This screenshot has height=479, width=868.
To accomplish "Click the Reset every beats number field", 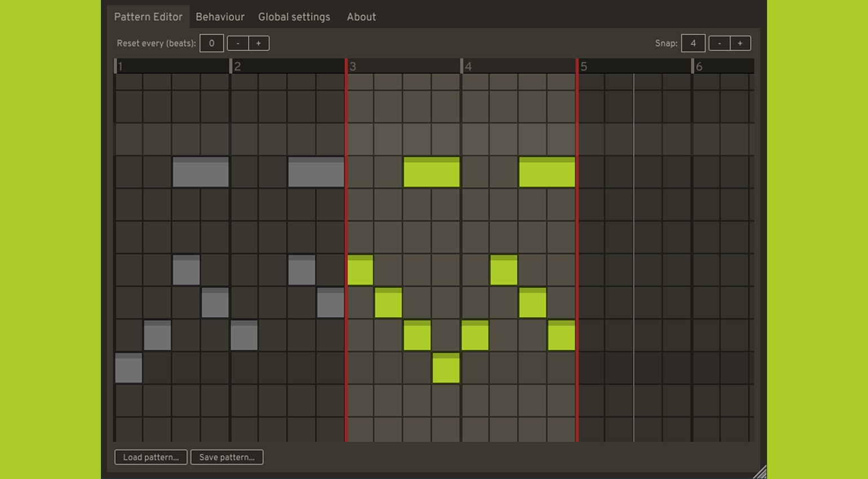I will coord(211,43).
